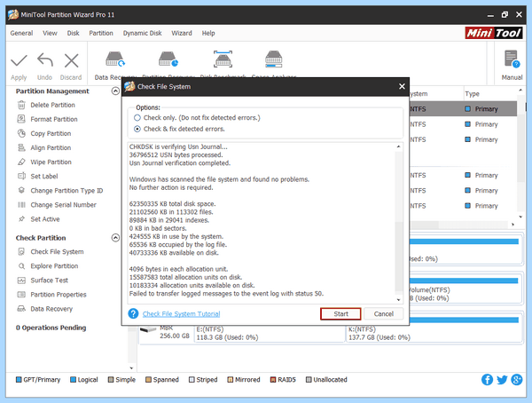532x403 pixels.
Task: Open the Partition menu
Action: coord(101,33)
